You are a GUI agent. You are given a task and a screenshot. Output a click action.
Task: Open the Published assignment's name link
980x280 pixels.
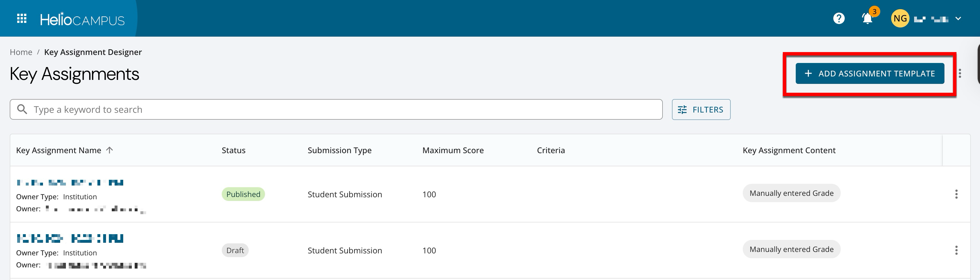[x=70, y=183]
